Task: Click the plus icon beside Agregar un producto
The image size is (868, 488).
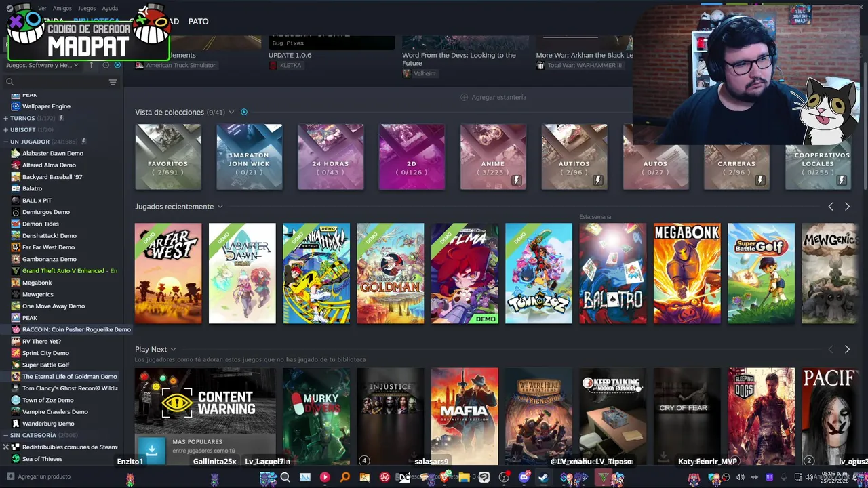Action: click(x=10, y=476)
